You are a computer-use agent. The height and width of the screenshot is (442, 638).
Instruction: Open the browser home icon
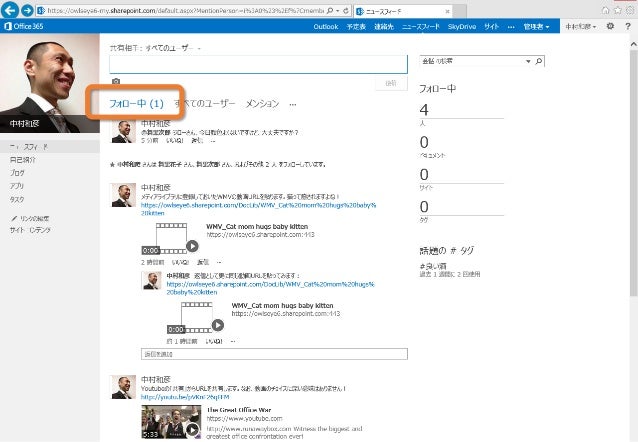[605, 11]
